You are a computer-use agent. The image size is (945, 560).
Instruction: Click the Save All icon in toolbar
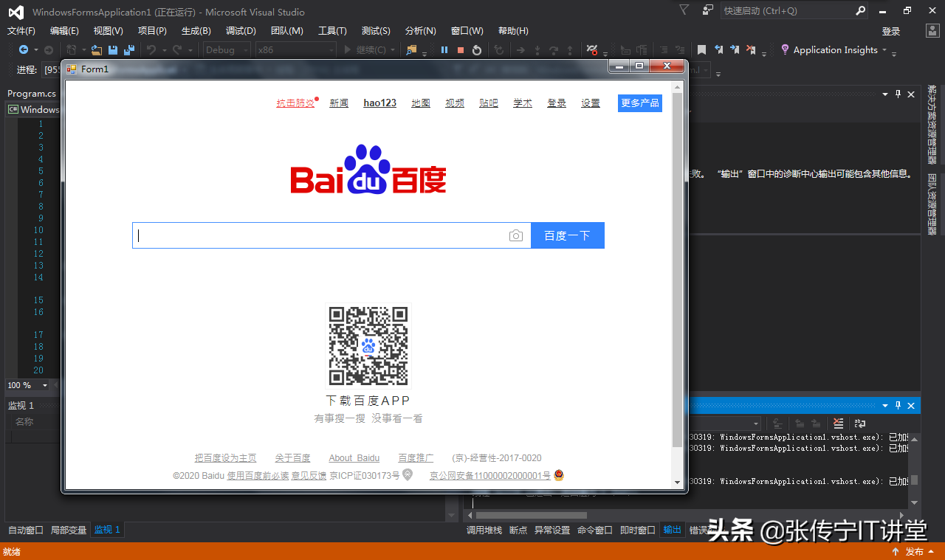pos(129,50)
